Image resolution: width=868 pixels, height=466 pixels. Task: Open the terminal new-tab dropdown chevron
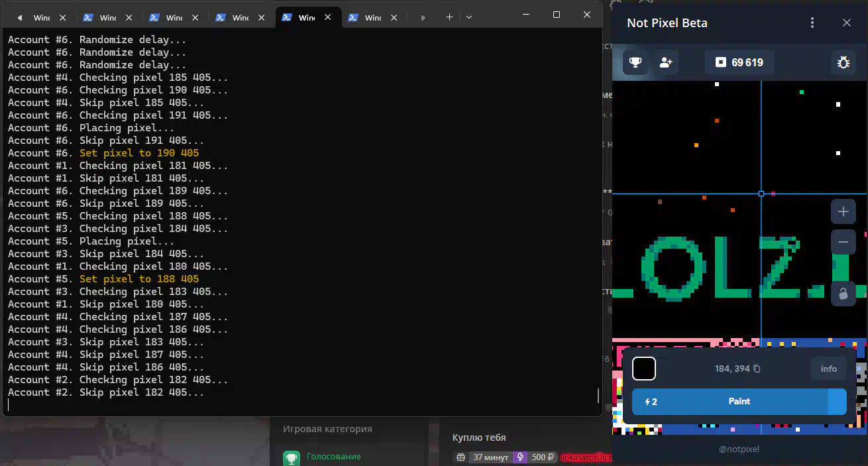tap(469, 17)
